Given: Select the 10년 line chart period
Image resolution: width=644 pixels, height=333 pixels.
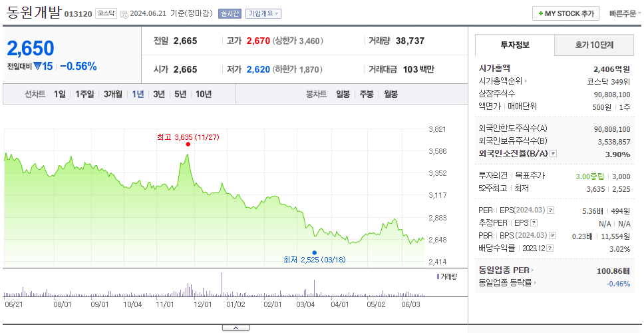Looking at the screenshot, I should 204,94.
